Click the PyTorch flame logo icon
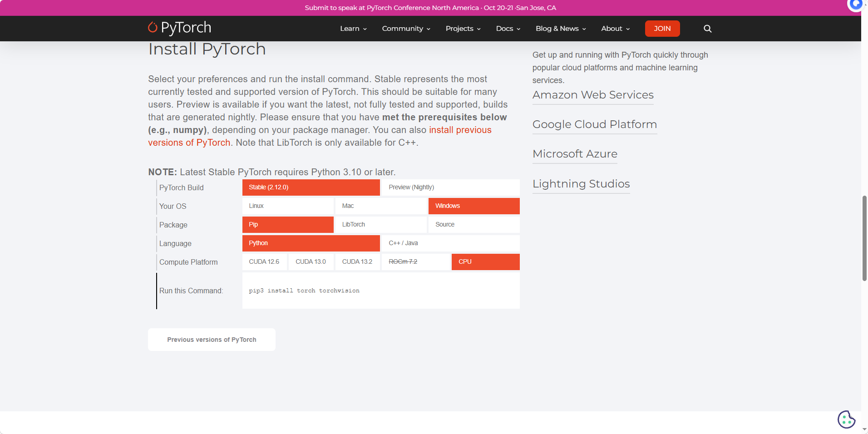This screenshot has height=434, width=868. coord(153,27)
